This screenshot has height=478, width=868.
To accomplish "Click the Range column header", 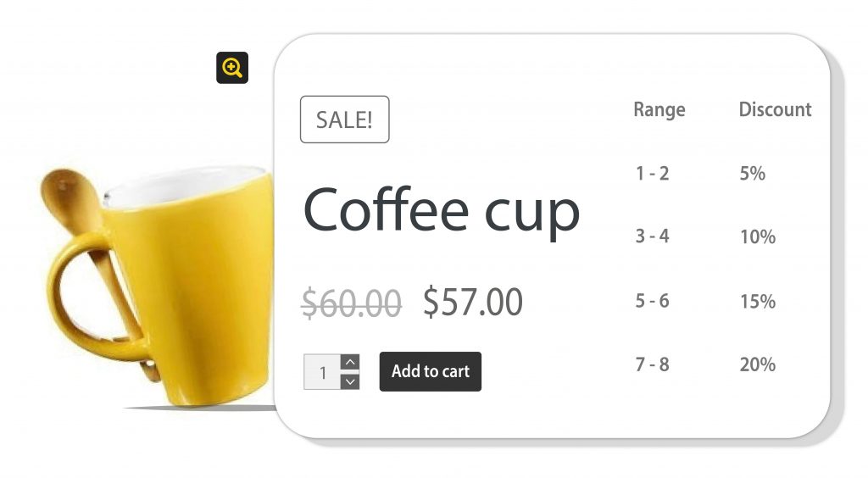I will click(x=659, y=109).
